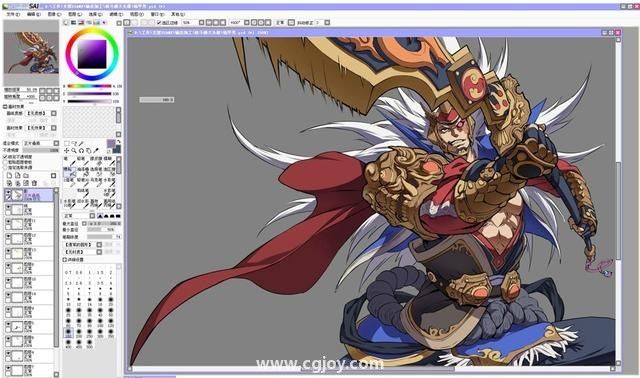
Task: Select the magic wand tool
Action: coord(81,143)
